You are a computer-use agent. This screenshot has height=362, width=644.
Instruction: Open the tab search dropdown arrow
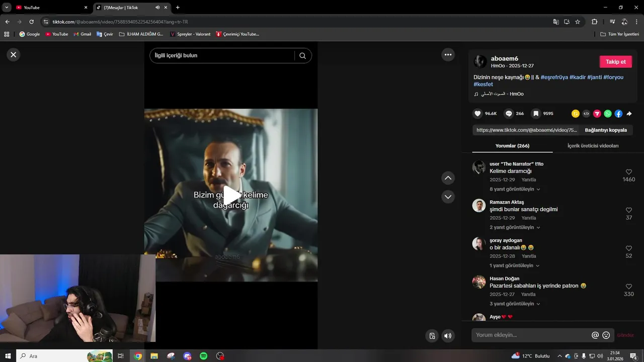7,8
